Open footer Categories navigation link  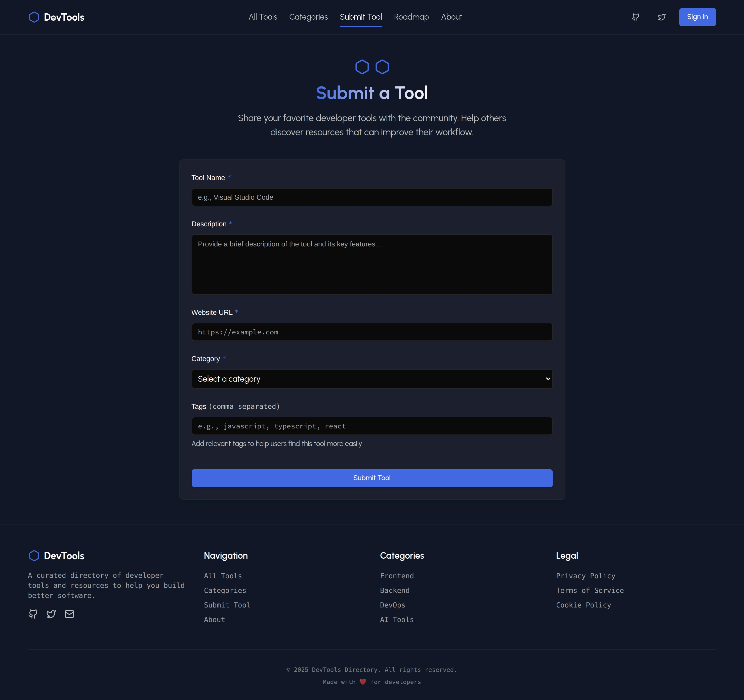[x=225, y=590]
